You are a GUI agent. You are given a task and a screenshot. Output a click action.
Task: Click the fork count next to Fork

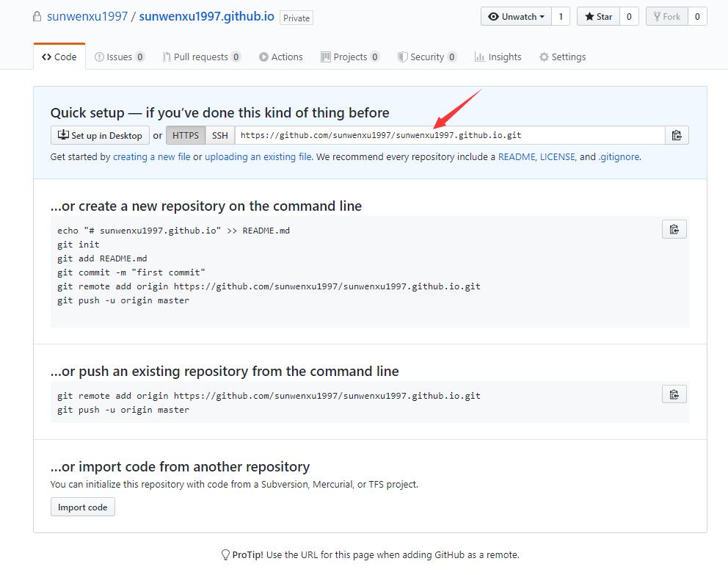tap(697, 17)
